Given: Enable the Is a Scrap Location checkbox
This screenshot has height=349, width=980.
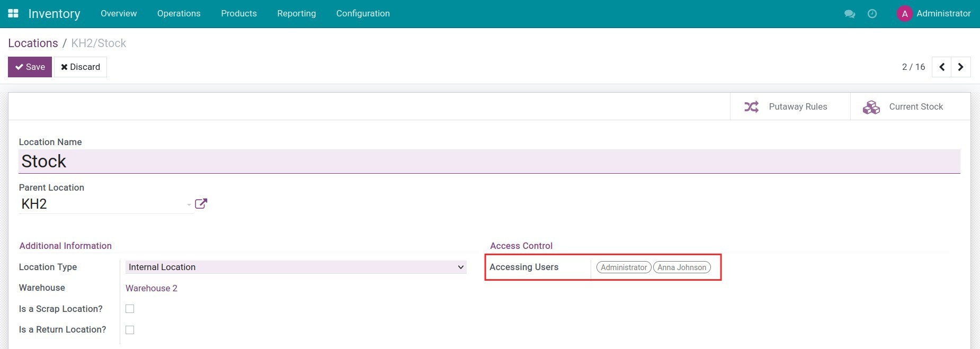Looking at the screenshot, I should 130,309.
